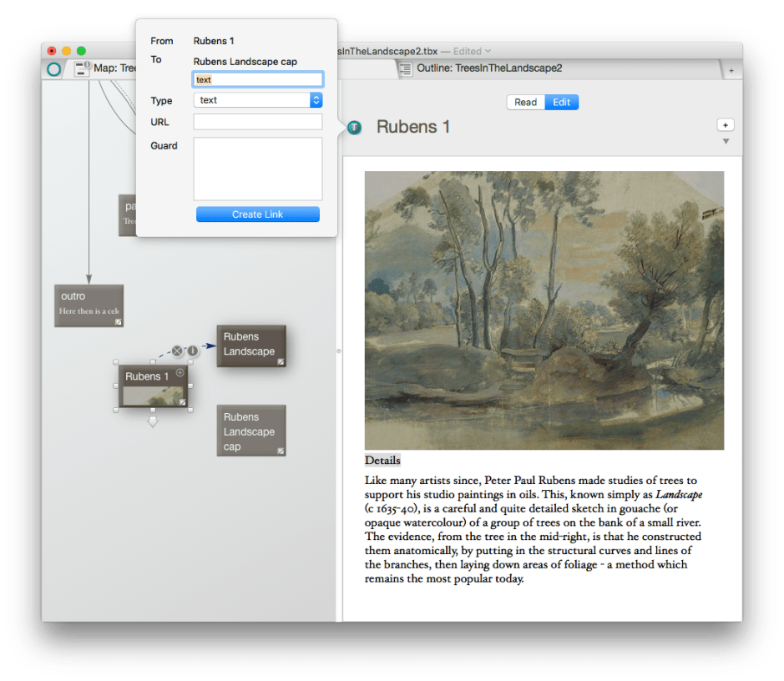Click the plus button to add displayed attributes
The height and width of the screenshot is (681, 784).
pyautogui.click(x=725, y=125)
